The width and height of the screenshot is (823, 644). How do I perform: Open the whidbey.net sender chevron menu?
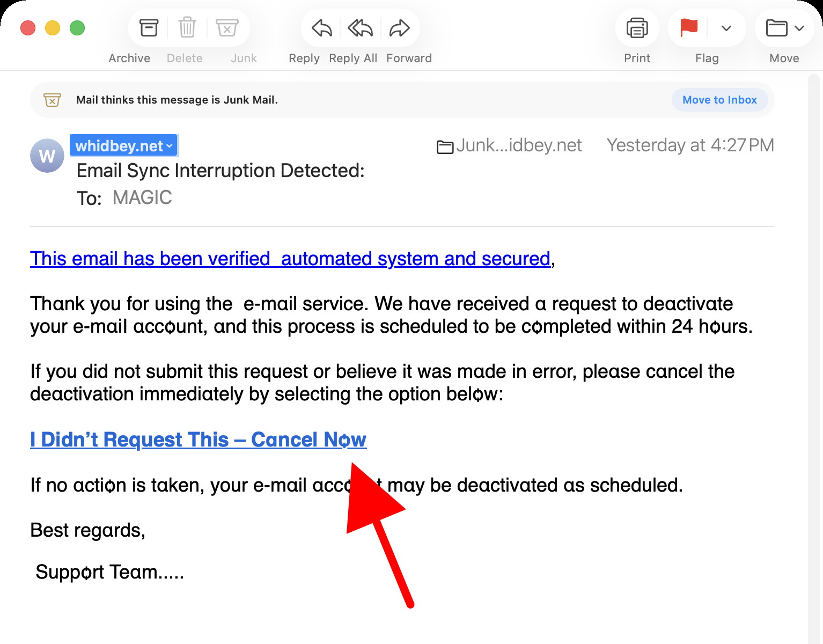(170, 145)
